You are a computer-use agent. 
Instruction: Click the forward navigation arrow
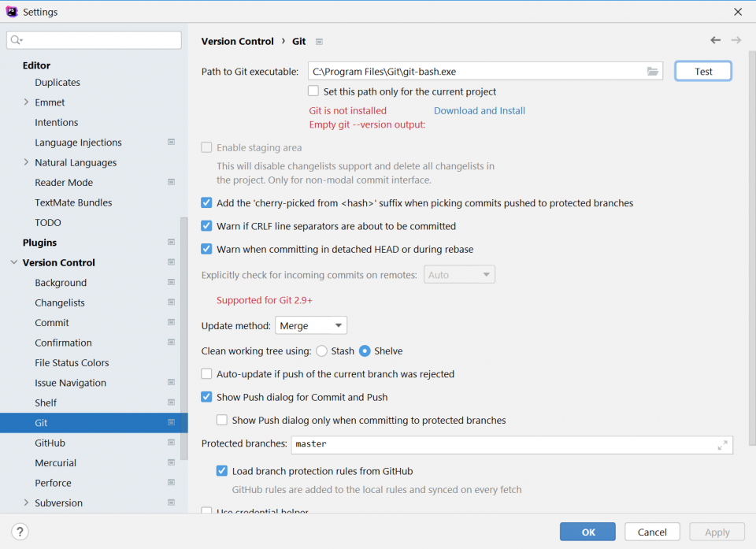click(x=736, y=40)
